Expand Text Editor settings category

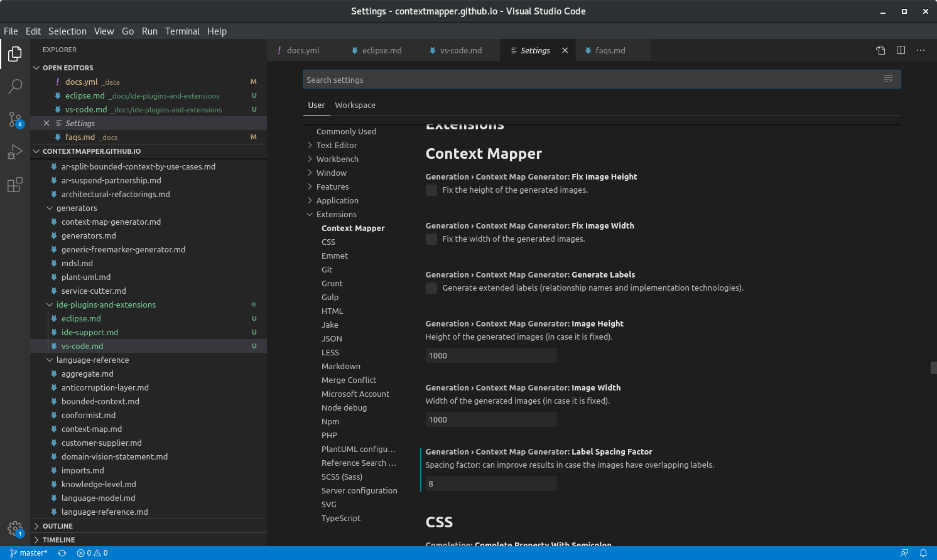tap(337, 145)
